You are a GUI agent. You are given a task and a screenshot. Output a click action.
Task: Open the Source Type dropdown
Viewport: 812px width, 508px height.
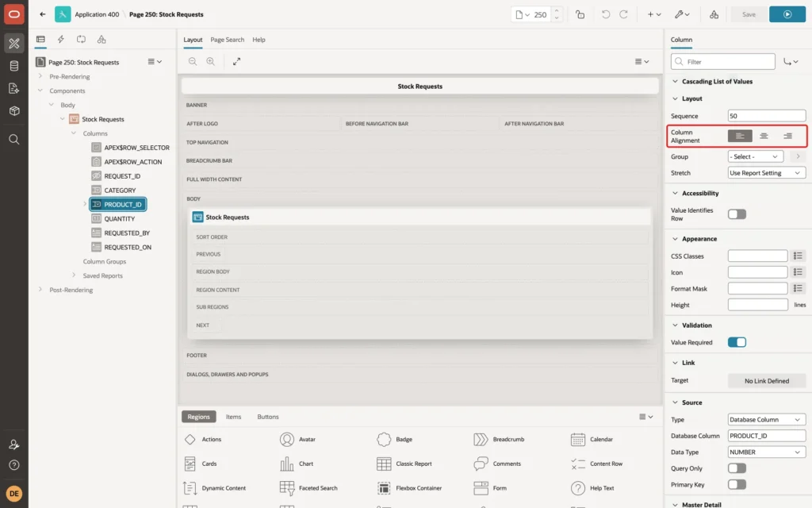tap(767, 419)
